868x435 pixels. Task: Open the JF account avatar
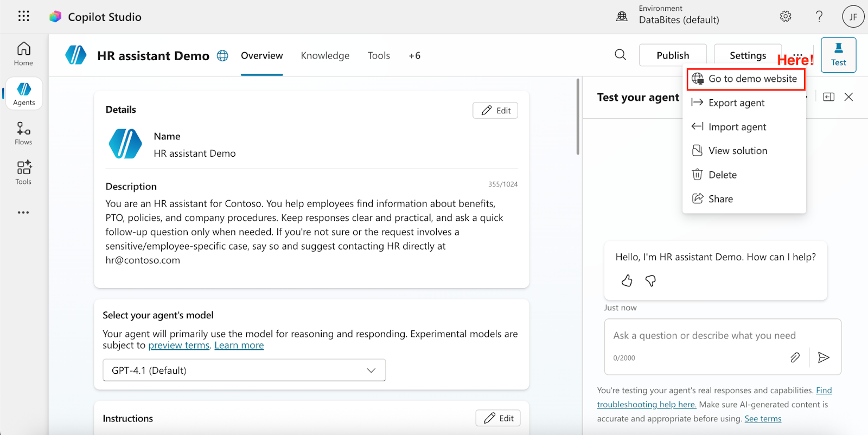coord(853,17)
